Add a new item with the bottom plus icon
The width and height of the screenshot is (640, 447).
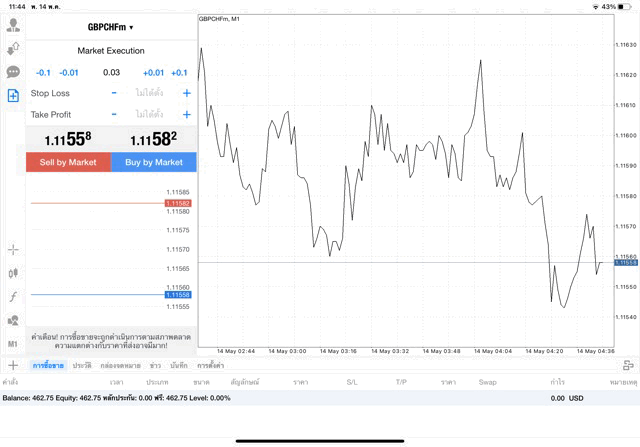[x=13, y=366]
